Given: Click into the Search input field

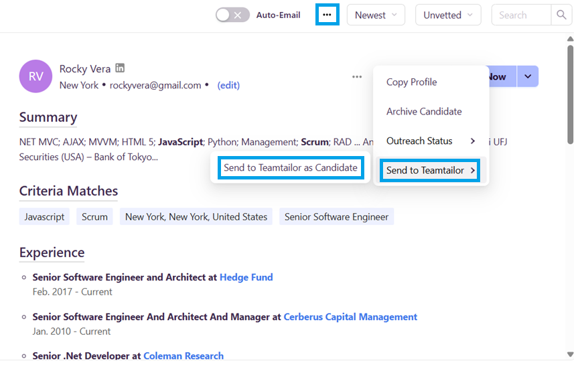Looking at the screenshot, I should pos(521,15).
